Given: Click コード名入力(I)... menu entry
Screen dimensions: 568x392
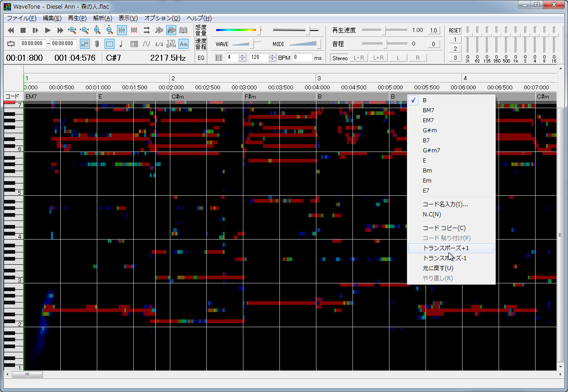Looking at the screenshot, I should click(445, 204).
